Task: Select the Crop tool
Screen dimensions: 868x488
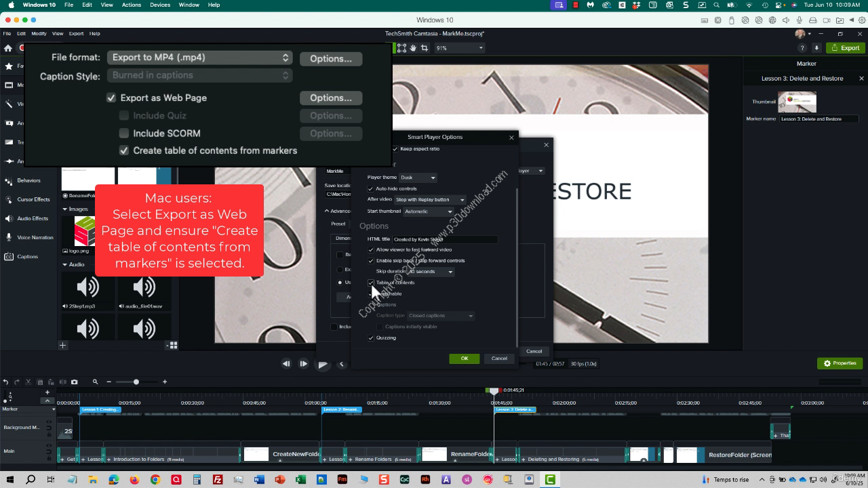Action: [x=425, y=48]
